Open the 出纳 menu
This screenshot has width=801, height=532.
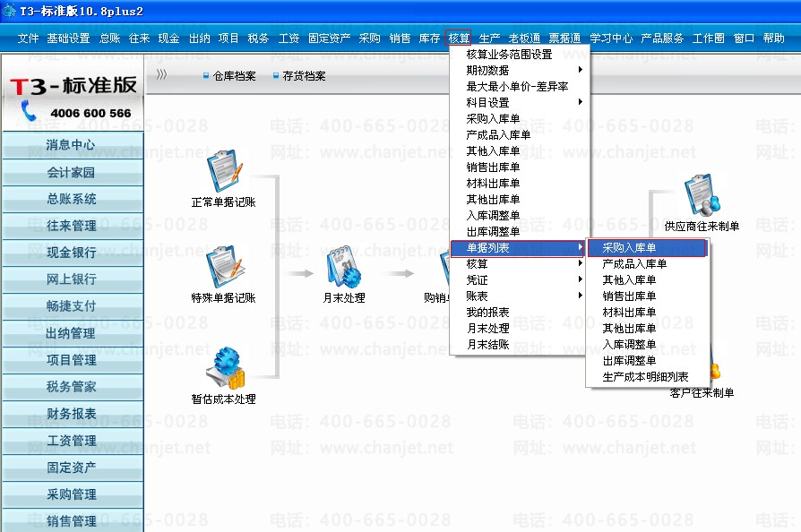(x=199, y=39)
